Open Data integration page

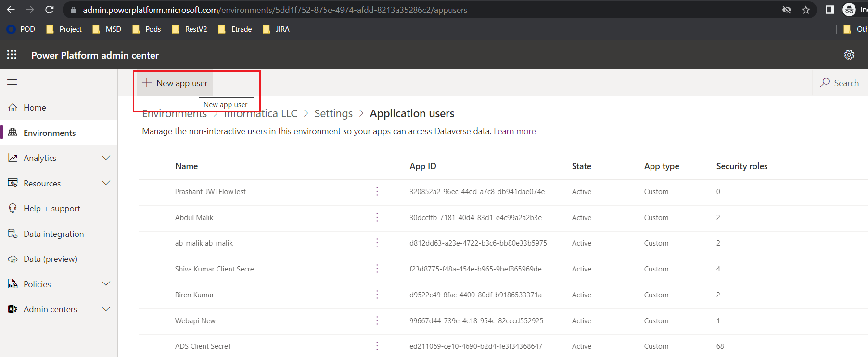(59, 234)
